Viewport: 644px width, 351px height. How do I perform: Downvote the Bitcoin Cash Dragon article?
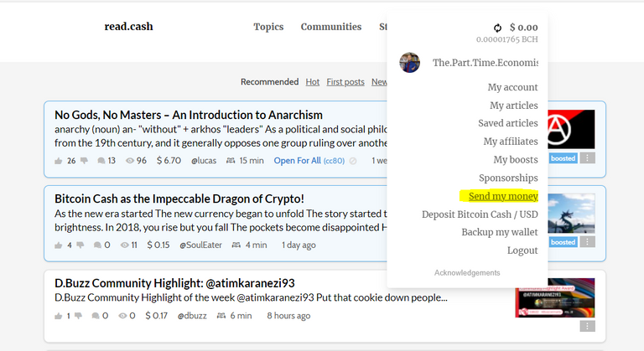coord(80,245)
